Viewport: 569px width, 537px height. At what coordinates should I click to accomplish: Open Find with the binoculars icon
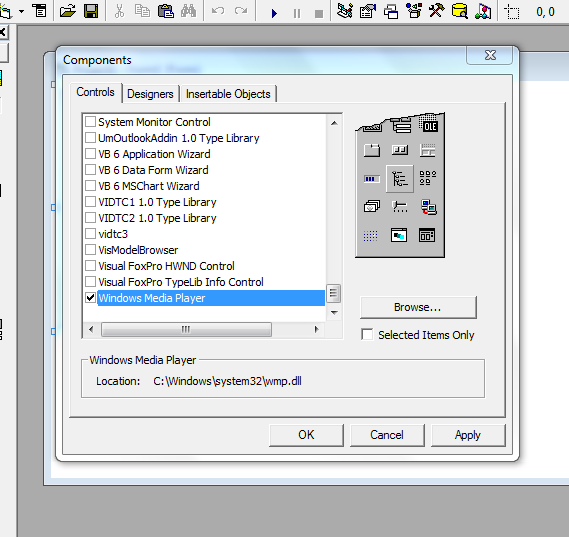coord(188,11)
